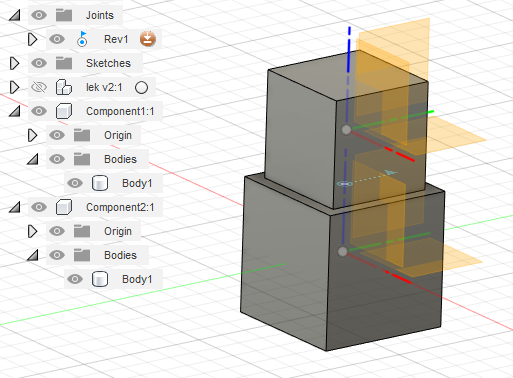This screenshot has width=513, height=378.
Task: Collapse Bodies under Component1:1
Action: point(32,159)
